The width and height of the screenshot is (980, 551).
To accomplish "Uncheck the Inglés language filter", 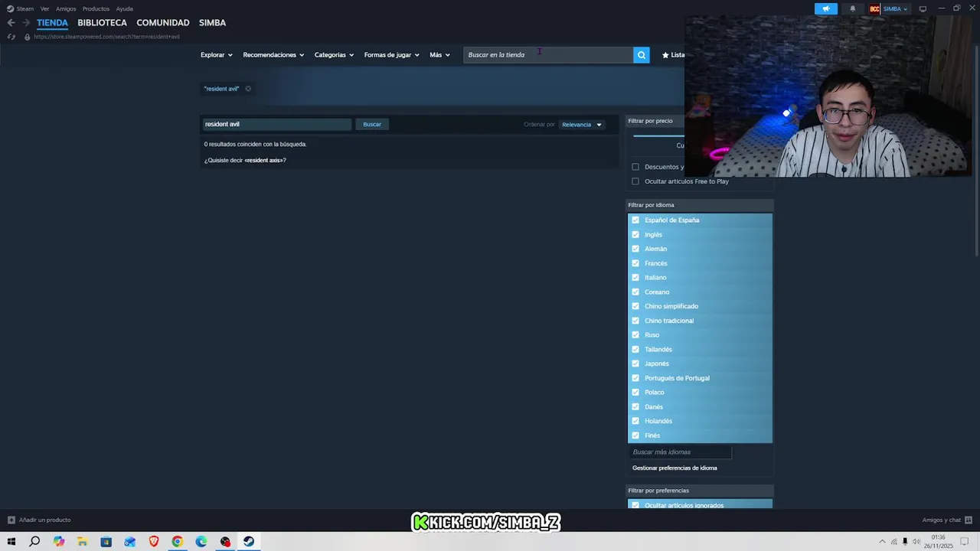I will click(x=635, y=235).
